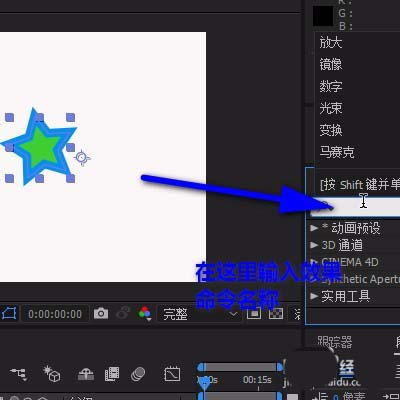Click the blue current time indicator
The image size is (400, 400).
[x=204, y=384]
